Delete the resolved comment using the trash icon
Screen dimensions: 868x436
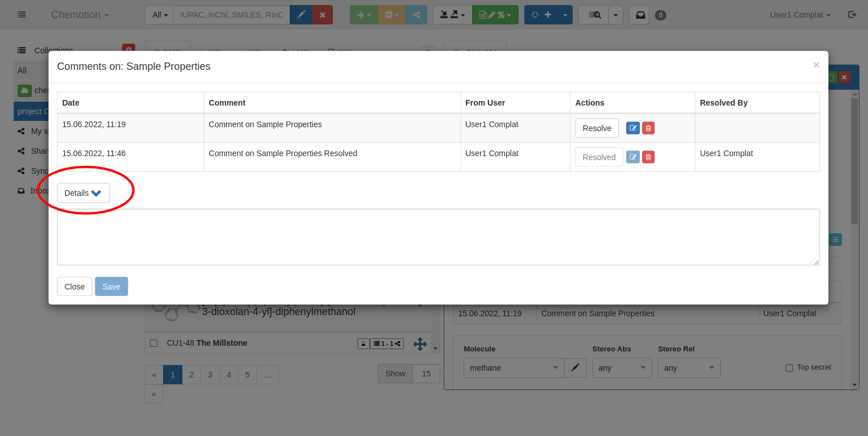648,157
